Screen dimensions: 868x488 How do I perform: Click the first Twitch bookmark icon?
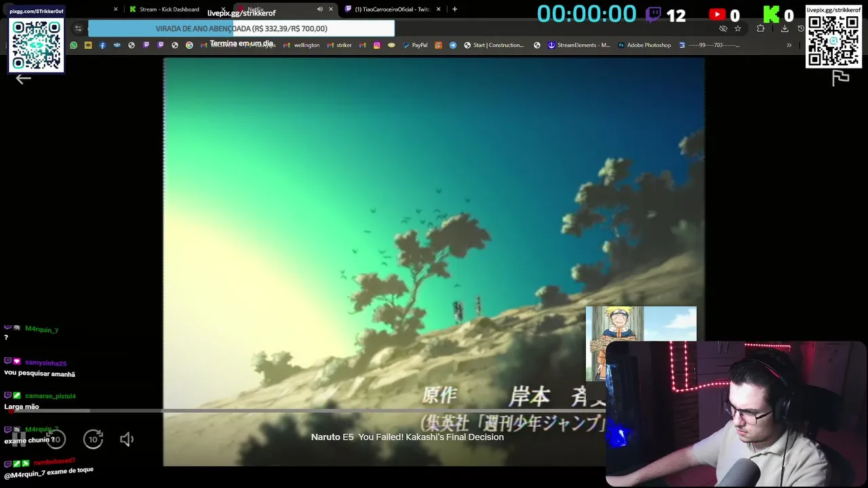[x=146, y=45]
